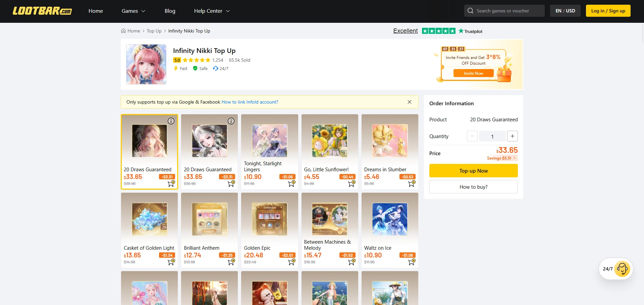Viewport: 644px width, 305px height.
Task: Open the Blog page
Action: pos(170,11)
